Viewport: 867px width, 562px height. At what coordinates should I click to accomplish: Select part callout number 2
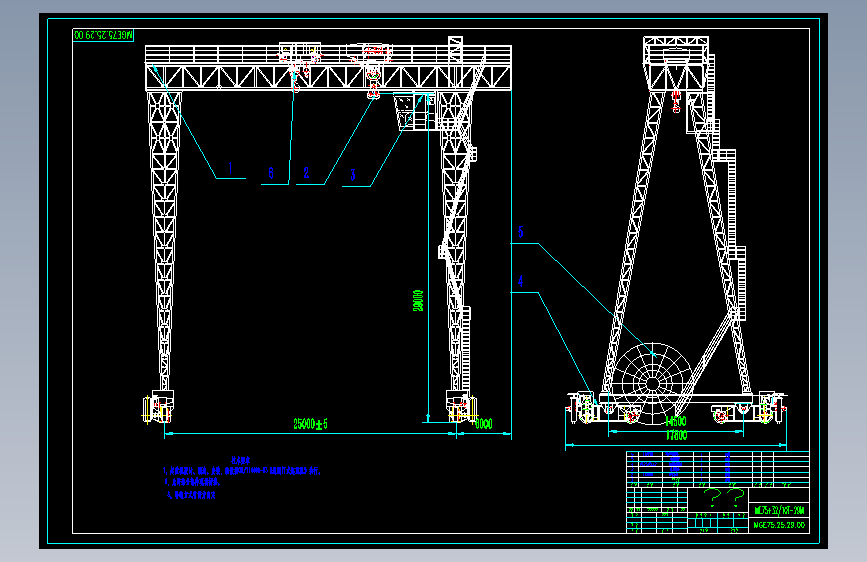pyautogui.click(x=306, y=173)
